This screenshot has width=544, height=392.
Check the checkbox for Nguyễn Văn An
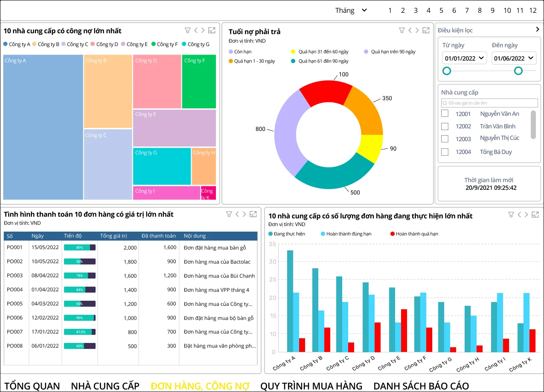(x=445, y=113)
